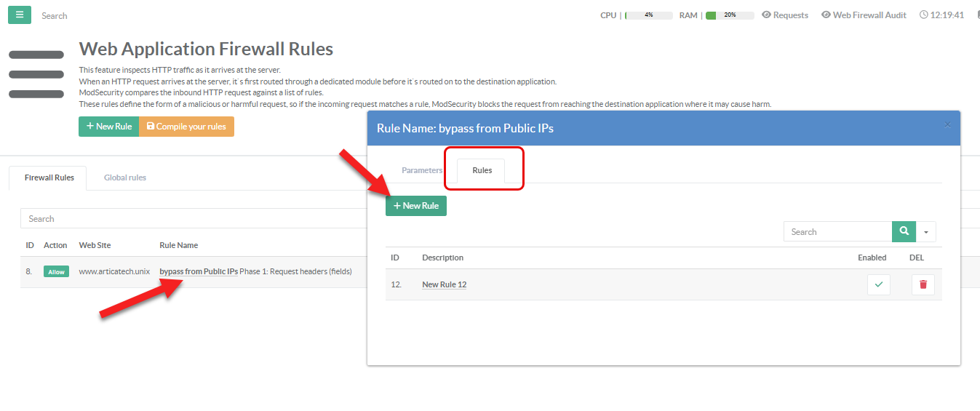
Task: Switch to the Parameters tab
Action: click(421, 170)
